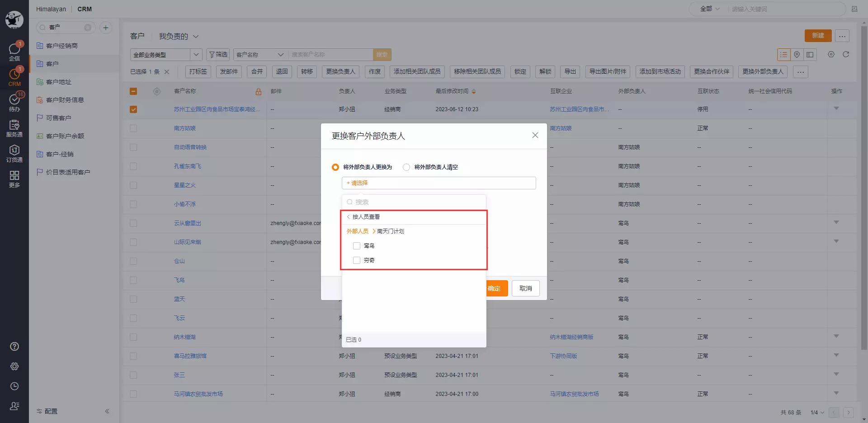Viewport: 868px width, 423px height.
Task: Check the 窜鸟 person checkbox
Action: (357, 246)
